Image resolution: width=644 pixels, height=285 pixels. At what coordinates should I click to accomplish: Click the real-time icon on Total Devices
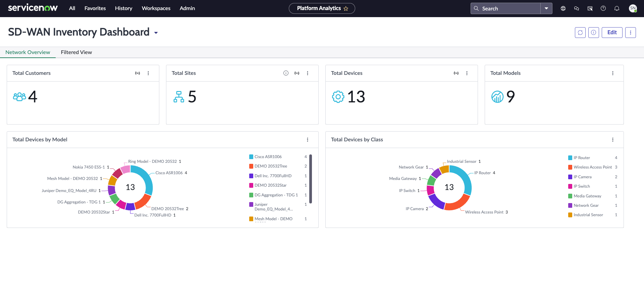pos(456,73)
